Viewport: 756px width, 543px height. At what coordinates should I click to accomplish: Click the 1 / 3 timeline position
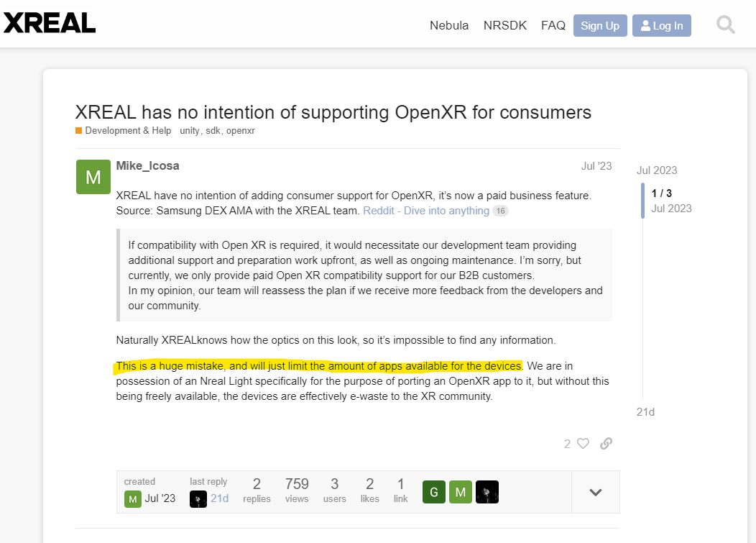tap(661, 193)
